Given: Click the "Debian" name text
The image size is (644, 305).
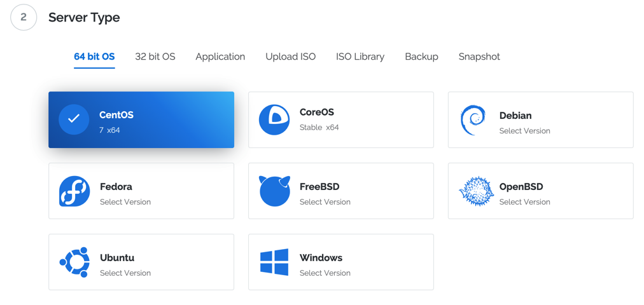Looking at the screenshot, I should pos(515,116).
